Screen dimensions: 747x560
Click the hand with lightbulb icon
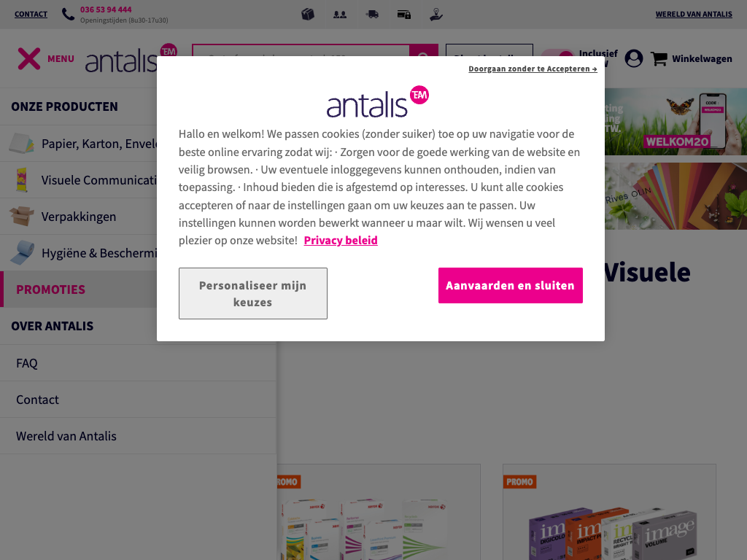coord(436,15)
